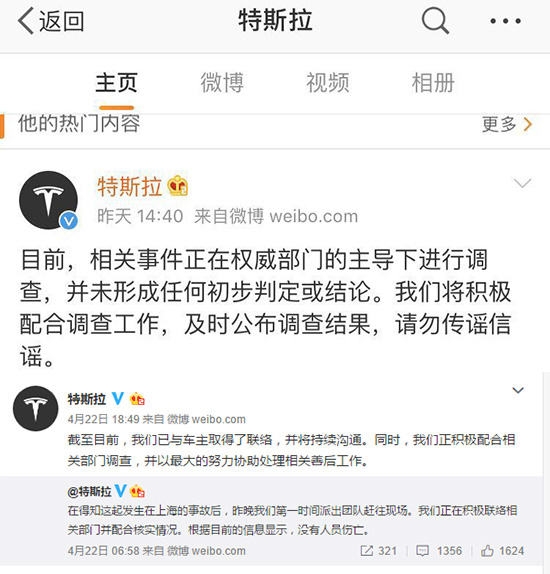Screen dimensions: 550x574
Task: Tap the repost icon showing 321
Action: (379, 551)
